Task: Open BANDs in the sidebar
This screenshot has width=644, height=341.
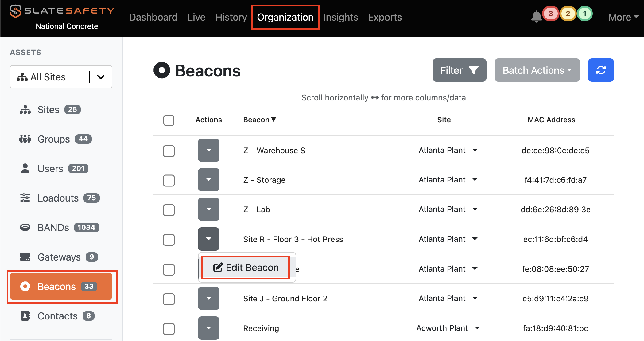Action: tap(53, 227)
